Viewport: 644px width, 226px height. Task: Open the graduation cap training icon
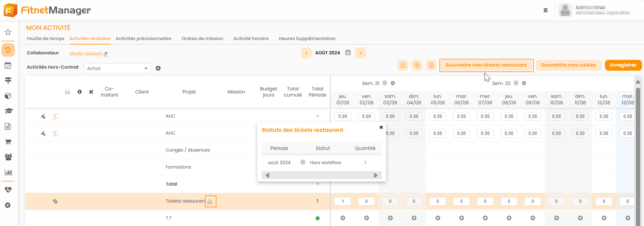[x=8, y=111]
